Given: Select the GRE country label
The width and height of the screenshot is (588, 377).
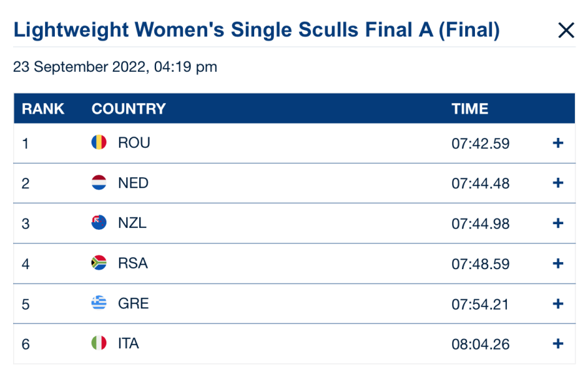Looking at the screenshot, I should [x=133, y=303].
